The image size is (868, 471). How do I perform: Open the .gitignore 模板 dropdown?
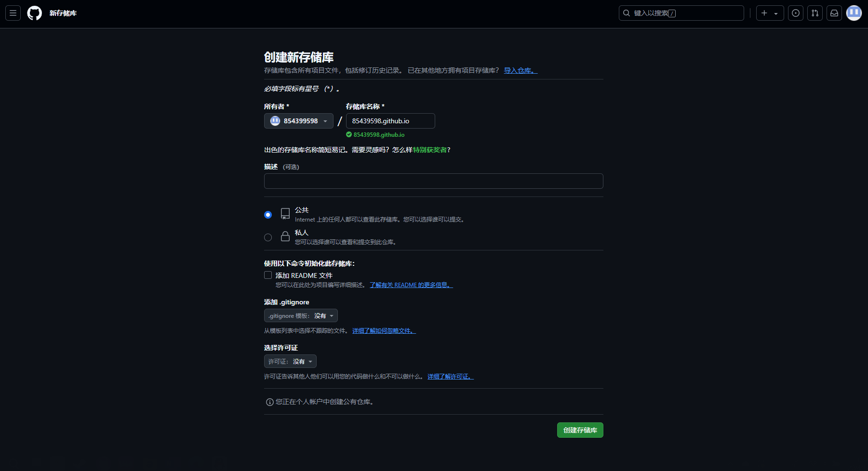pyautogui.click(x=301, y=316)
